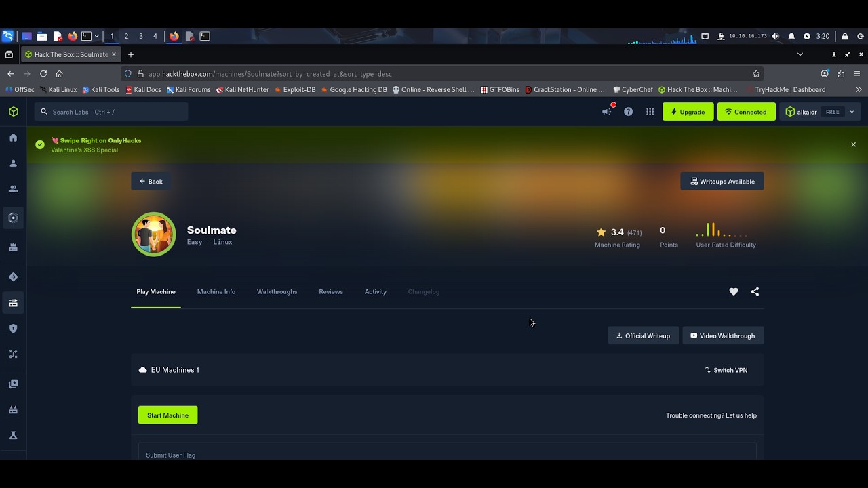
Task: Click the lock screen icon in the panel
Action: click(845, 36)
